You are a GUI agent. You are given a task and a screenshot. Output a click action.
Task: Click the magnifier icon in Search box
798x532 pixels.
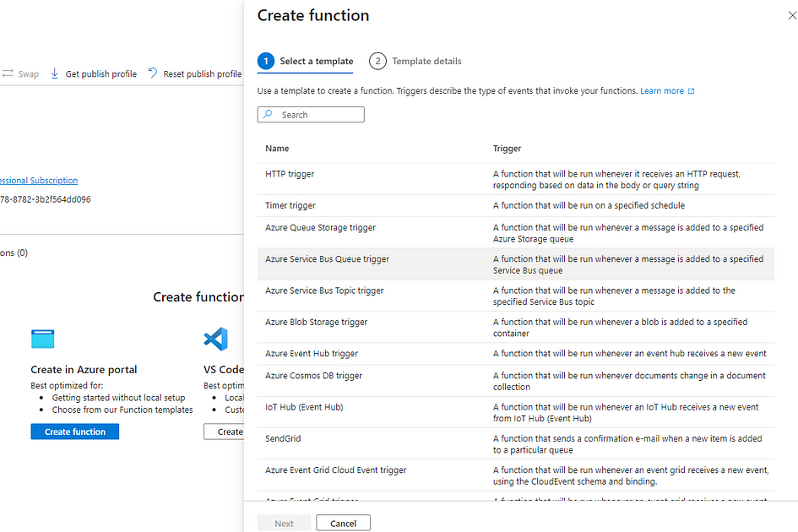[269, 115]
